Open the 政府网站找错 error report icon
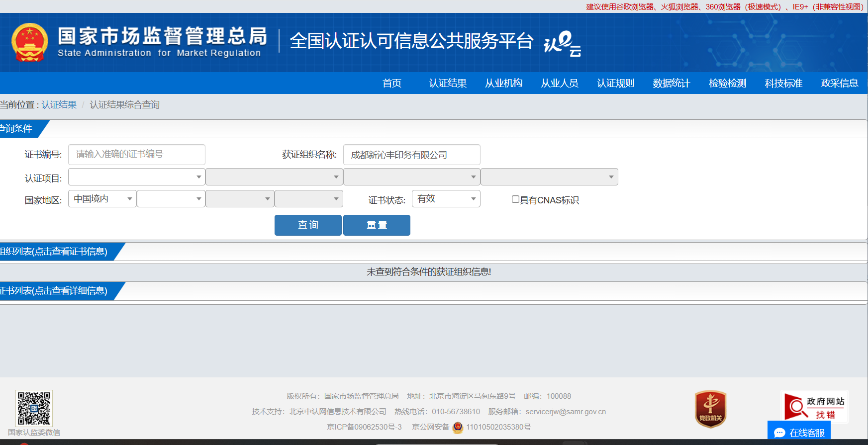The image size is (868, 445). pos(814,407)
